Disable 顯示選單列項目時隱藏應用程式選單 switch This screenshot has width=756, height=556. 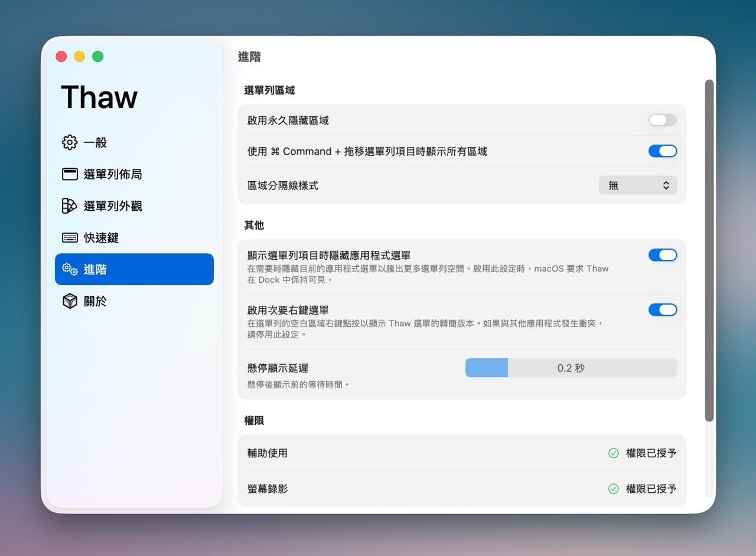(x=662, y=255)
